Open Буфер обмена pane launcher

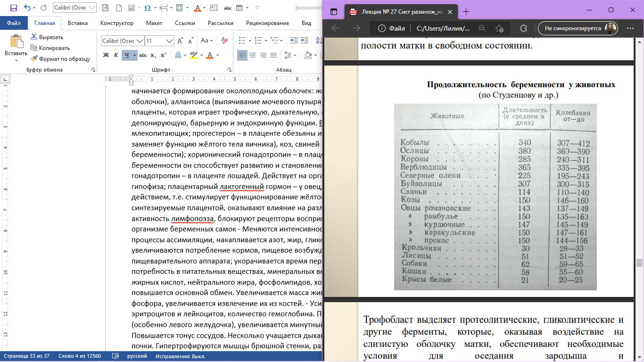coord(93,70)
